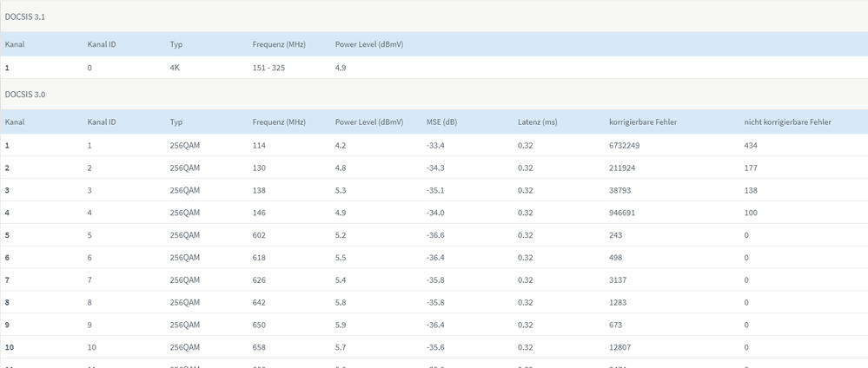Click power level 5.5
The image size is (868, 368).
click(341, 257)
